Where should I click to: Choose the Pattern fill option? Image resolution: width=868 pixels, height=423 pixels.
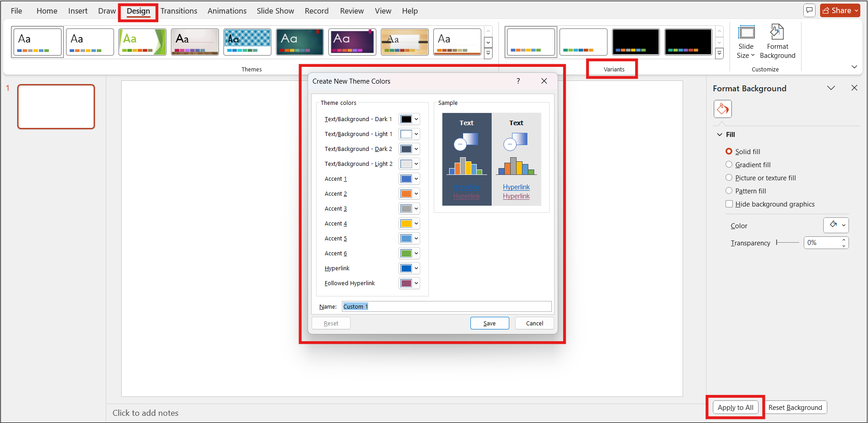click(x=729, y=191)
